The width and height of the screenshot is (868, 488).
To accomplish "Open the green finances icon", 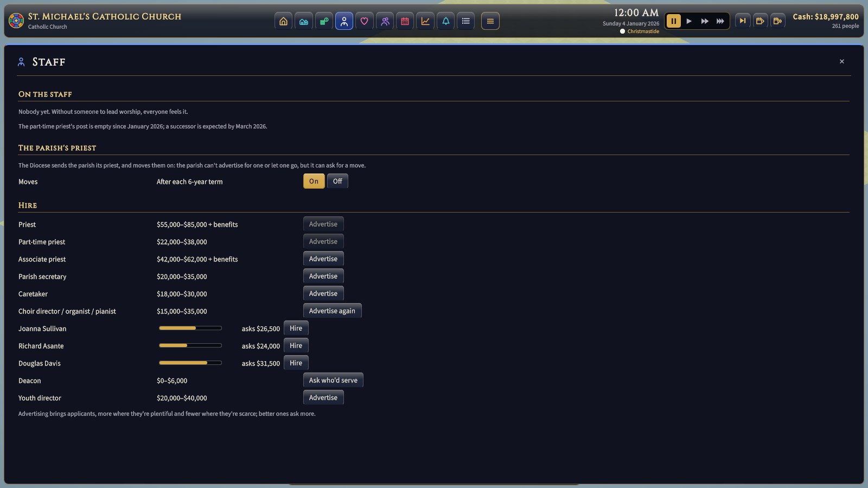I will pos(324,21).
